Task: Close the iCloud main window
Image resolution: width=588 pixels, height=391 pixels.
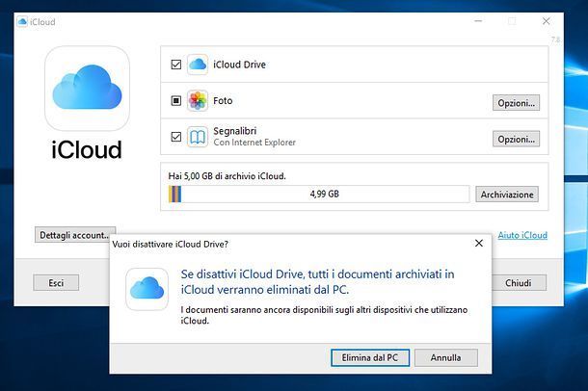Action: tap(546, 21)
